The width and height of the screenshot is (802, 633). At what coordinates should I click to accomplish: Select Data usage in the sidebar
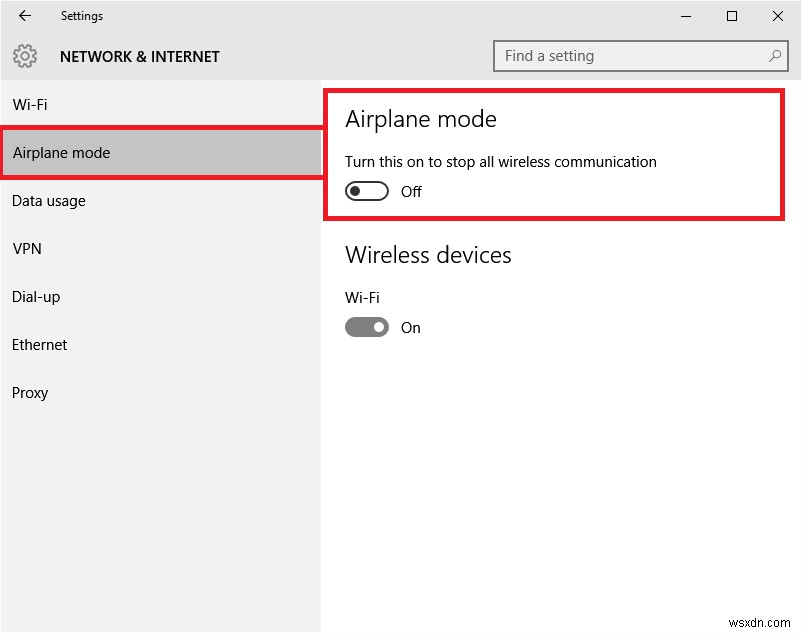click(48, 200)
